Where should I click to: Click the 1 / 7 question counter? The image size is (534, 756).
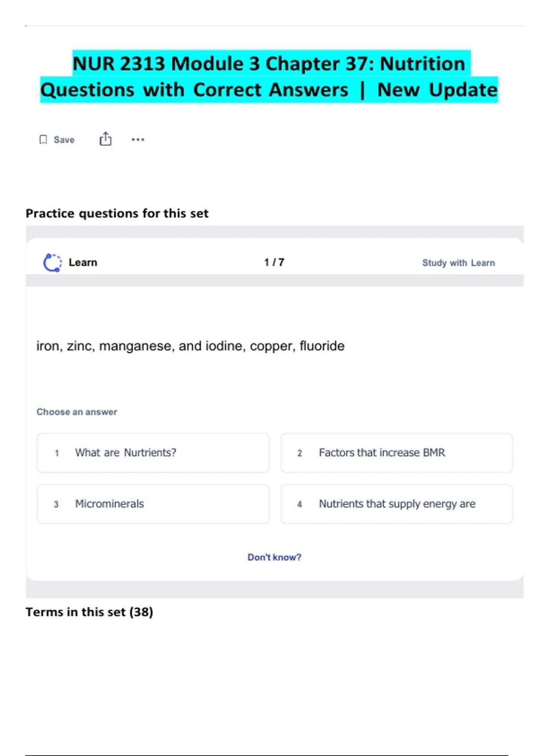pos(274,262)
